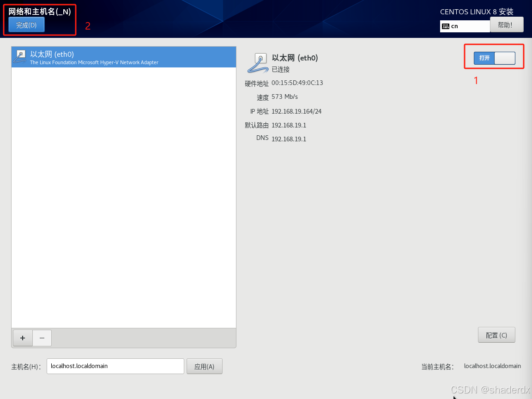Click the cn keyboard layout indicator
The image size is (532, 399).
click(x=465, y=26)
